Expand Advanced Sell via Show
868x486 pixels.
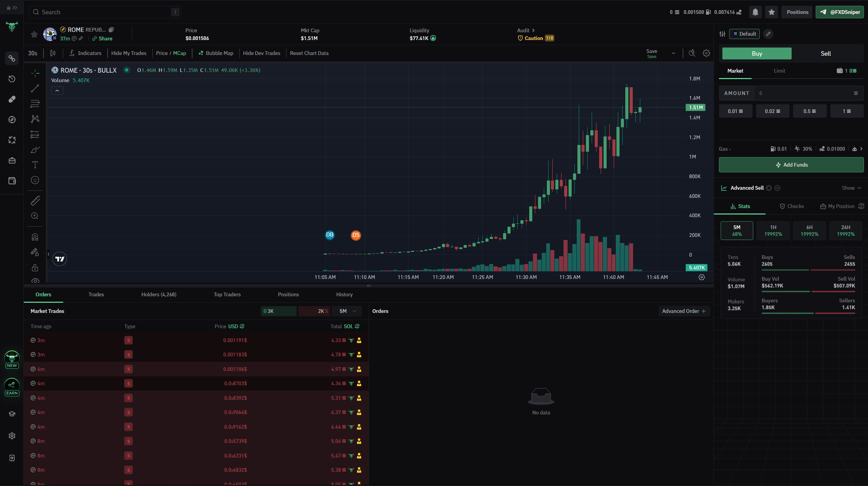pyautogui.click(x=851, y=188)
